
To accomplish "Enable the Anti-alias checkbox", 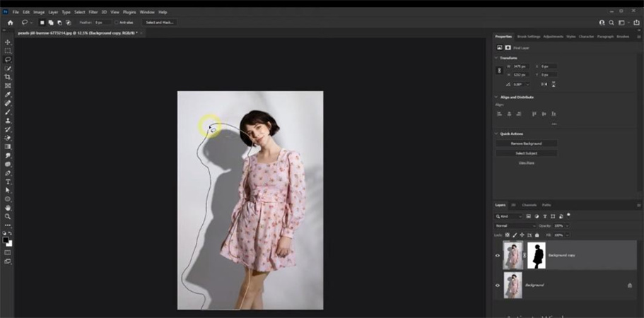I will coord(117,23).
